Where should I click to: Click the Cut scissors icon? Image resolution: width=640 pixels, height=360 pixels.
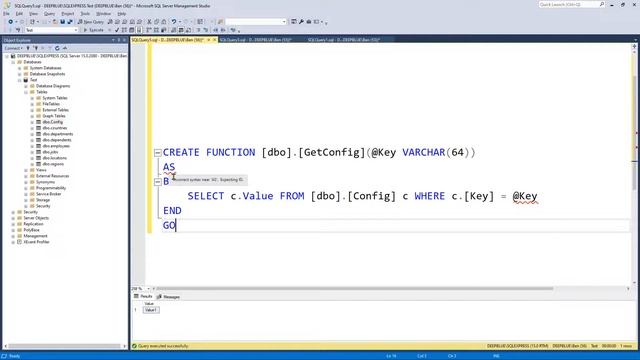tap(149, 22)
